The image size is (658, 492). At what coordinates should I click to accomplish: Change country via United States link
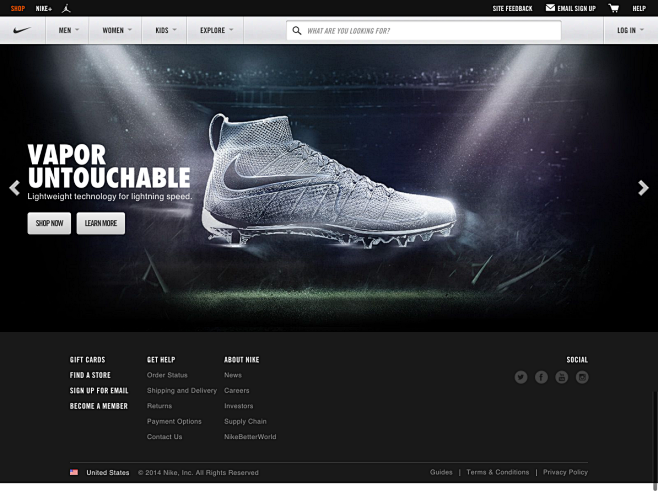(x=108, y=473)
